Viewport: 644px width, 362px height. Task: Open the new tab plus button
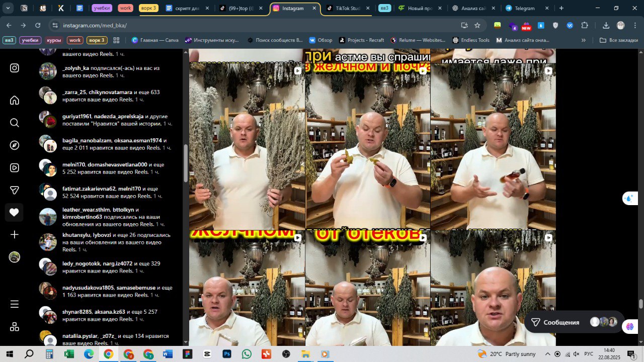pos(561,8)
